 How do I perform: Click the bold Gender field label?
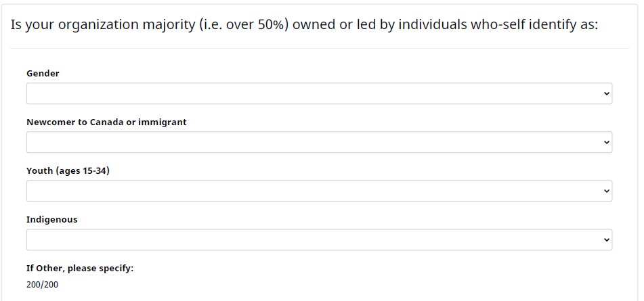point(43,73)
